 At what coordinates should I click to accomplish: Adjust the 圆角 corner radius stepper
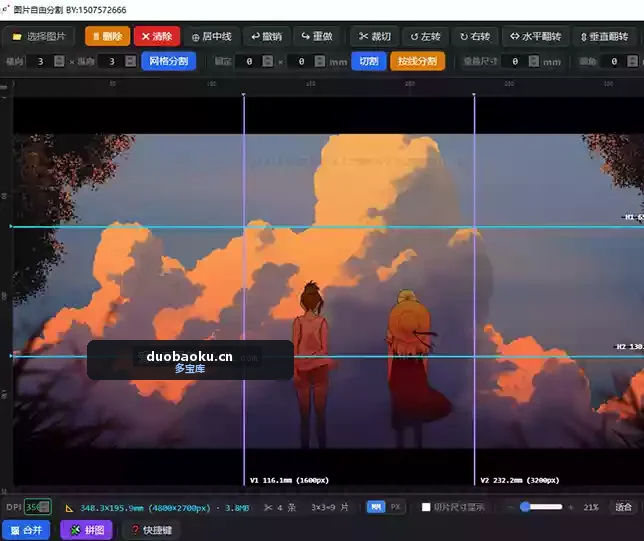632,62
